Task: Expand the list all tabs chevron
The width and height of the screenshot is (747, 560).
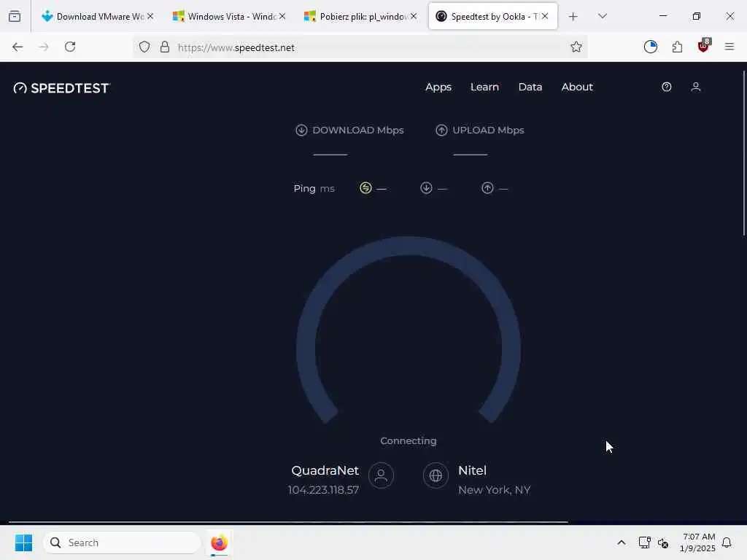Action: click(603, 16)
